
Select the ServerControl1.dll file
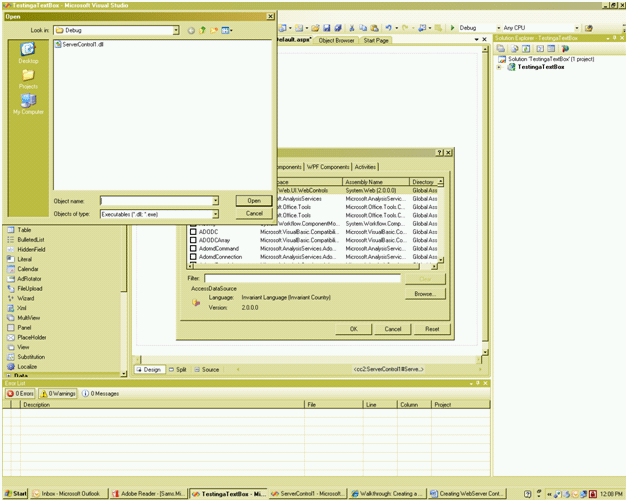[x=82, y=45]
